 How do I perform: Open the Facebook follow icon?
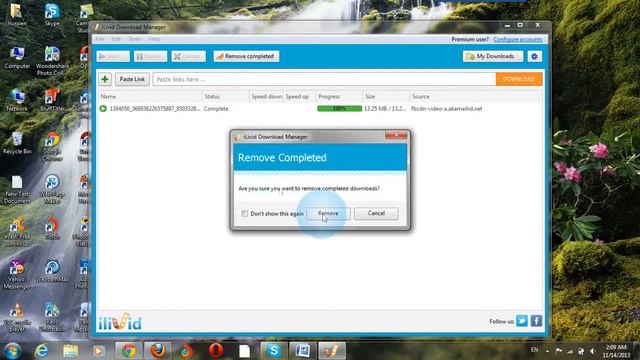click(x=536, y=321)
